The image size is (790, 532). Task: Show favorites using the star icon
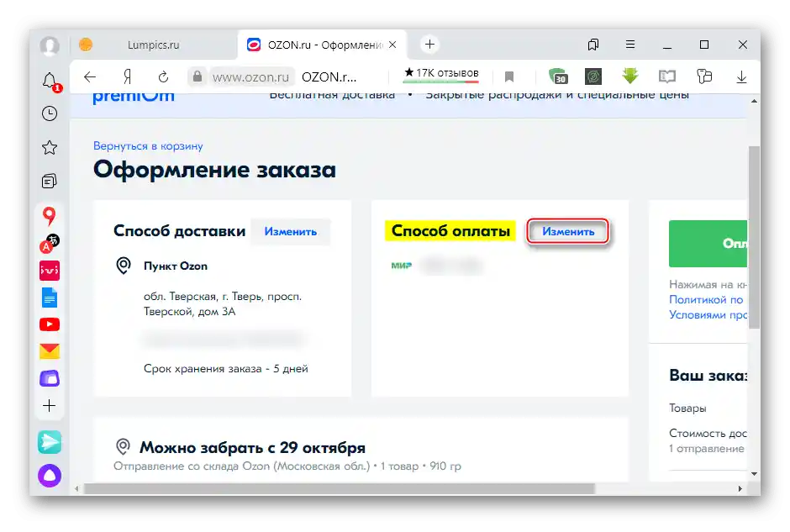tap(48, 147)
